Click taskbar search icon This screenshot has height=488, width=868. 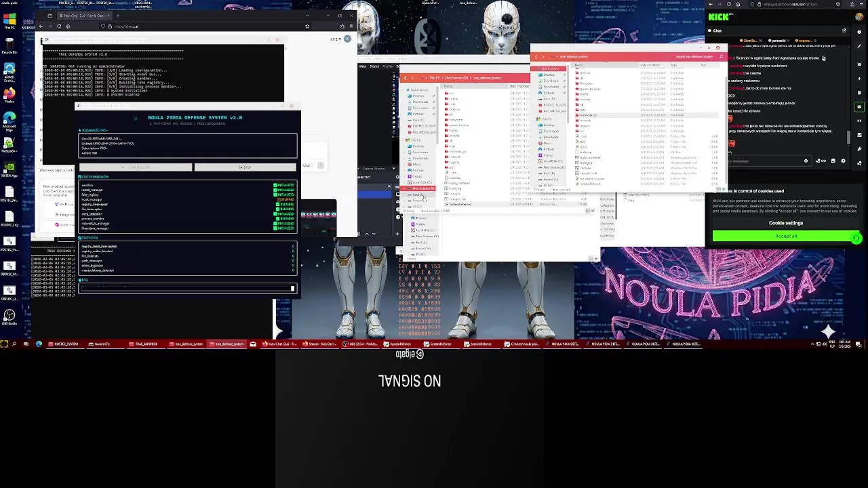click(14, 344)
